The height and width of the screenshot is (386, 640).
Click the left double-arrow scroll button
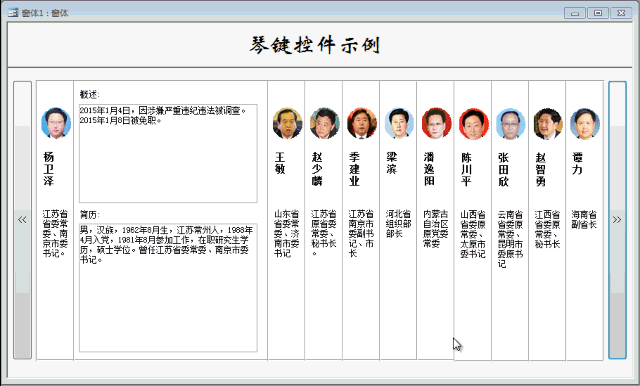(22, 220)
